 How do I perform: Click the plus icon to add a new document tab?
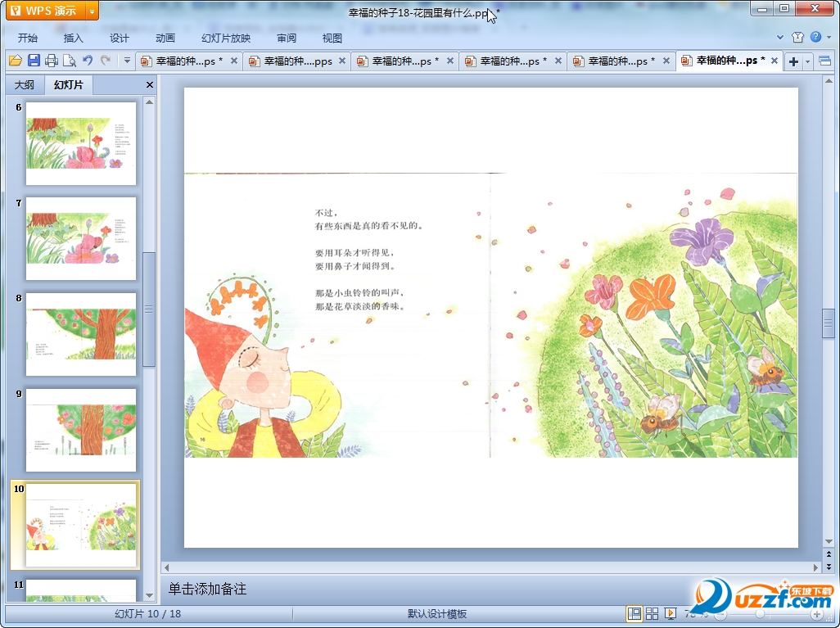coord(793,61)
